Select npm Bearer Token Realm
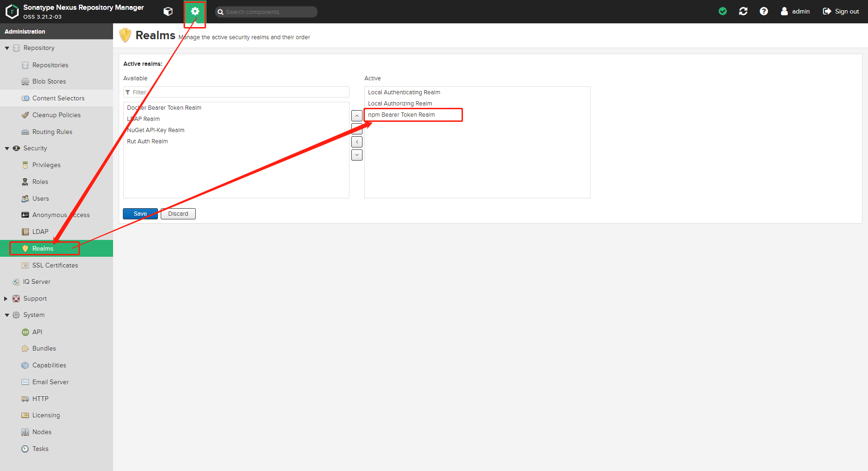This screenshot has height=471, width=868. click(477, 115)
